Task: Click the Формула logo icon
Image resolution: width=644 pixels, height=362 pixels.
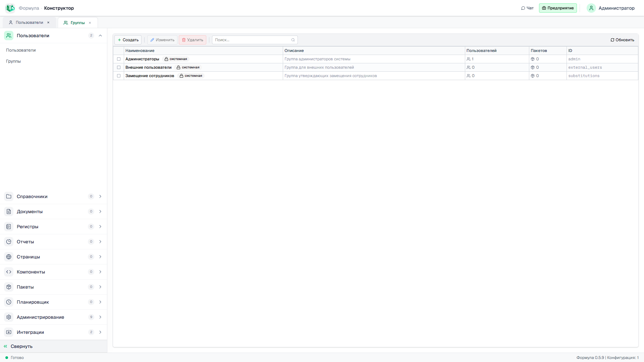Action: 10,8
